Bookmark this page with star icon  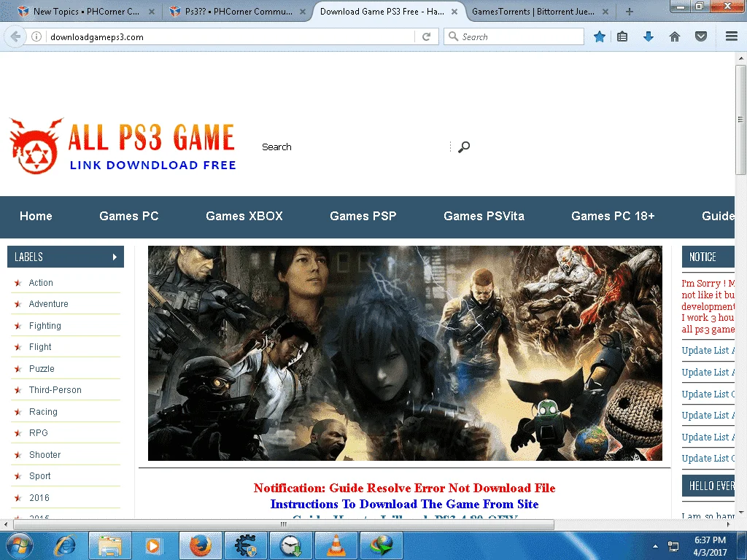[600, 36]
